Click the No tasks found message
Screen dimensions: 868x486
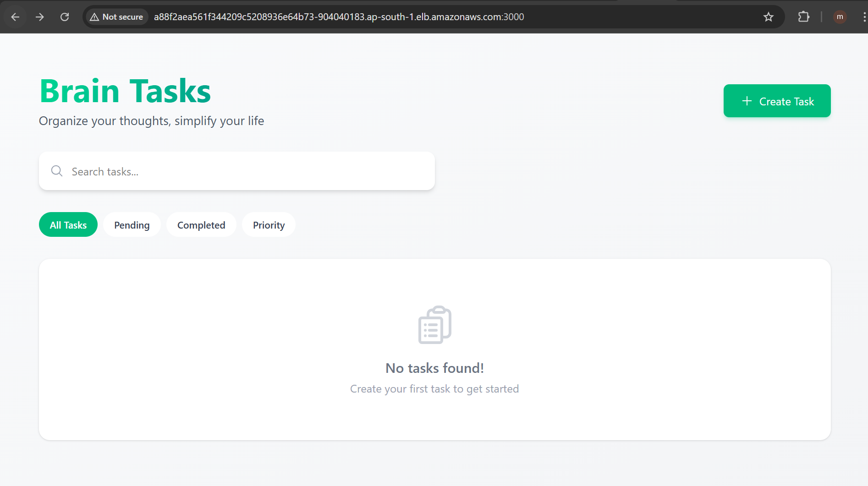434,368
